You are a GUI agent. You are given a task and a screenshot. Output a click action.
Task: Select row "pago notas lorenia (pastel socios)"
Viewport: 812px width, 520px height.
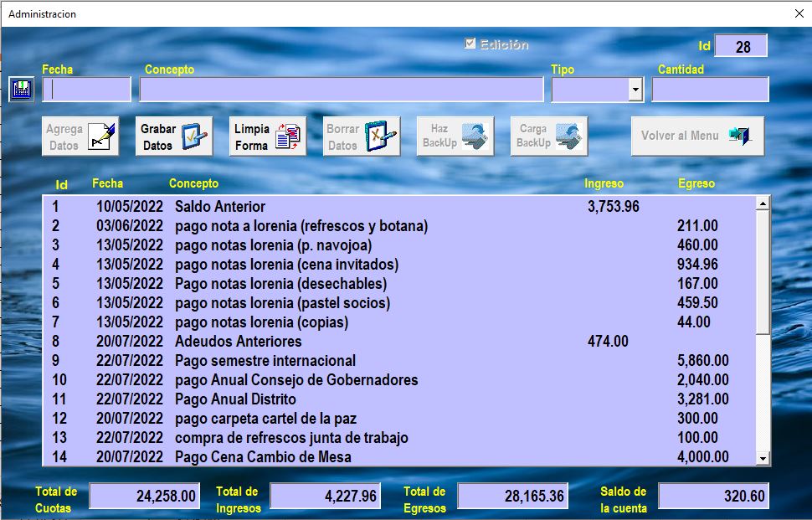[x=398, y=302]
